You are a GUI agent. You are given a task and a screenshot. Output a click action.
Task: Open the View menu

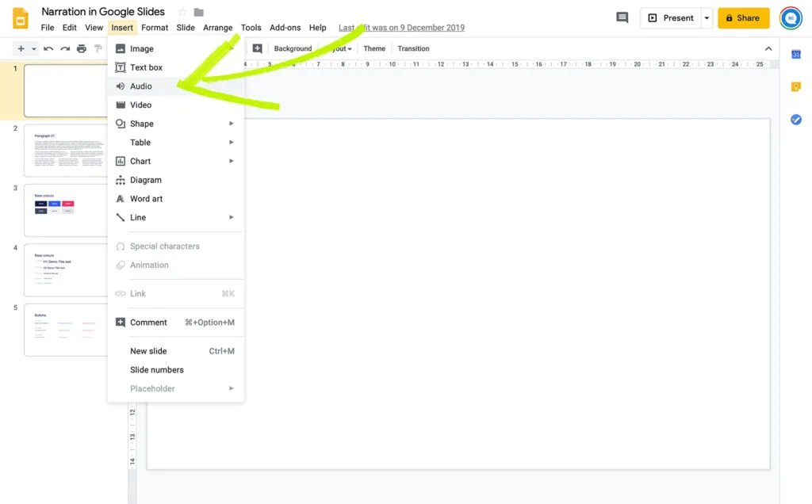94,28
